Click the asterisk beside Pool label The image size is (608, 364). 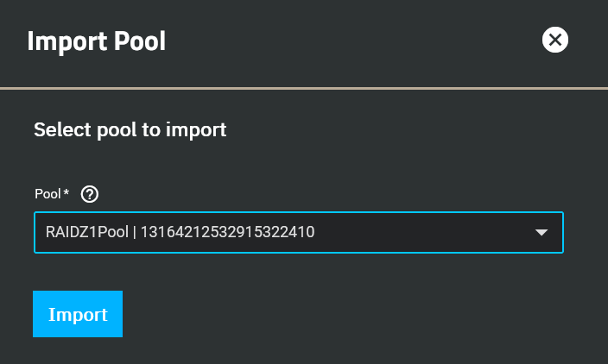[66, 191]
